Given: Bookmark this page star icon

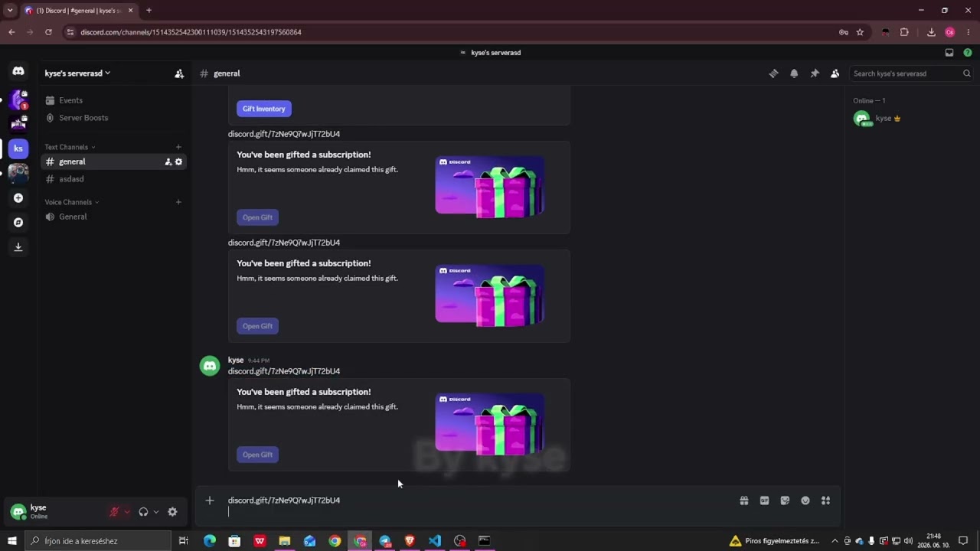Looking at the screenshot, I should pos(860,32).
